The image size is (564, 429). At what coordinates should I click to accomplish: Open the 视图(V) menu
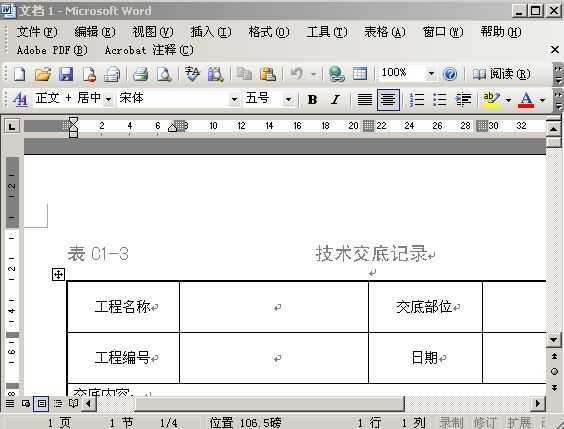153,32
